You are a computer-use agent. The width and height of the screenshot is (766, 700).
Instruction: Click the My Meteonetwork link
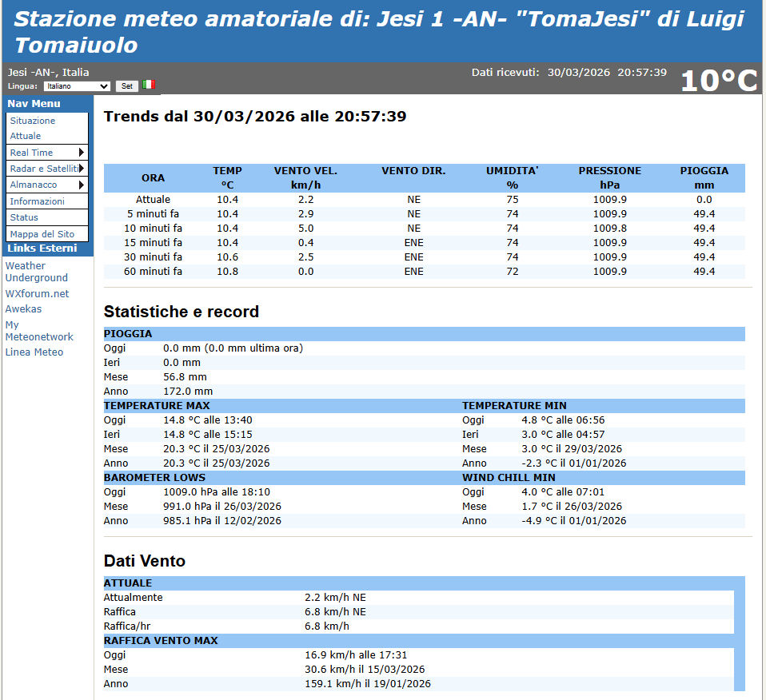38,331
